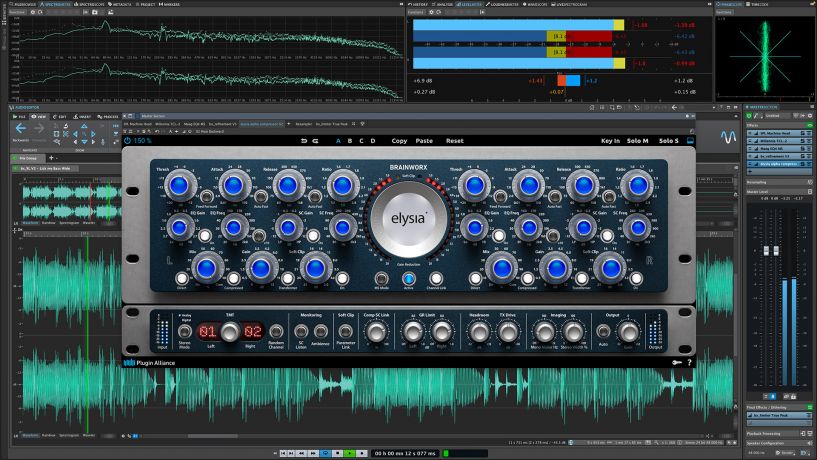
Task: Switch to the Spectroscope tab
Action: point(90,4)
